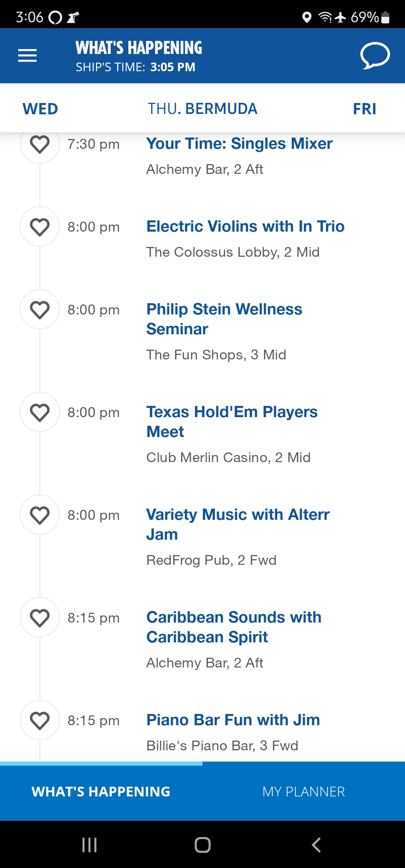This screenshot has height=868, width=405.
Task: Tap heart icon for Piano Bar Fun with Jim
Action: click(40, 720)
